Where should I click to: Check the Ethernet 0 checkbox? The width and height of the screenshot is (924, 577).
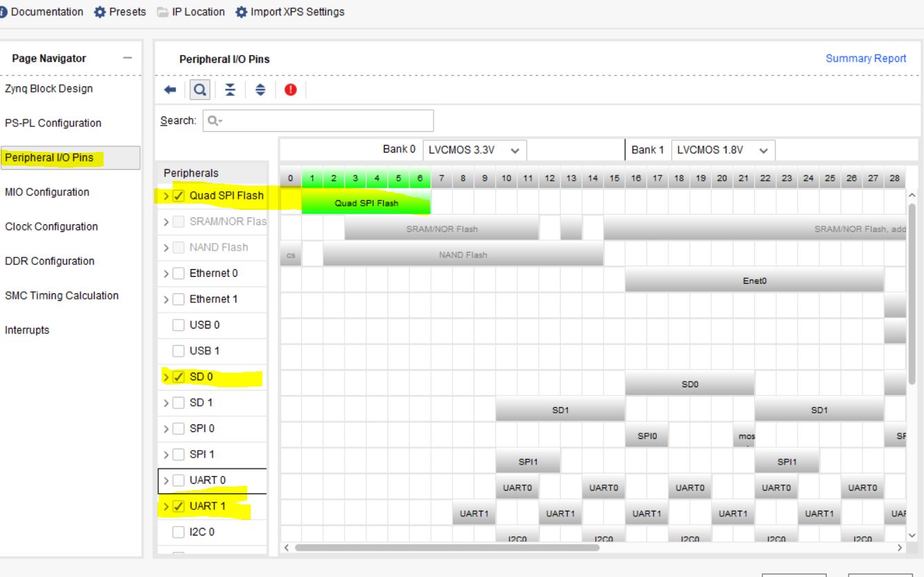click(x=179, y=273)
